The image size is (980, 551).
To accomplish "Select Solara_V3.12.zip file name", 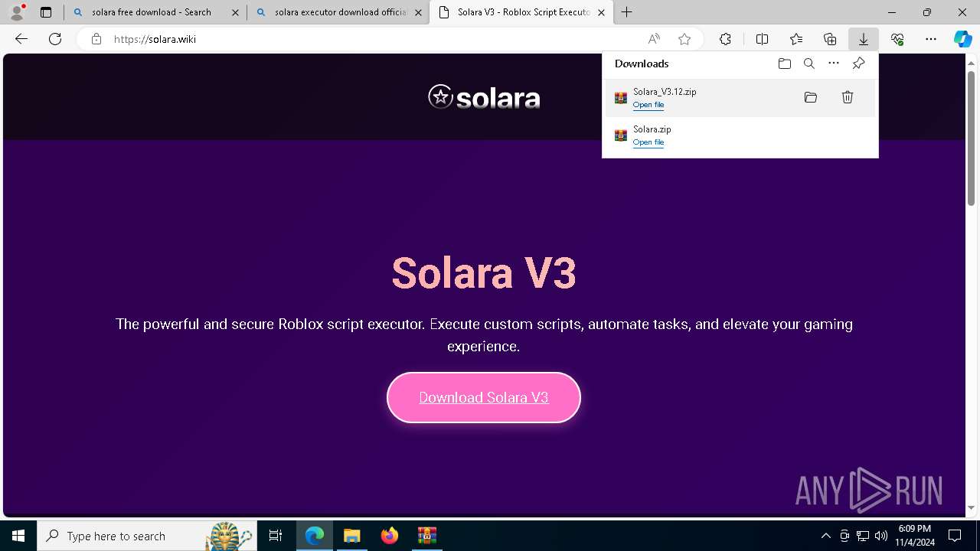I will [665, 92].
